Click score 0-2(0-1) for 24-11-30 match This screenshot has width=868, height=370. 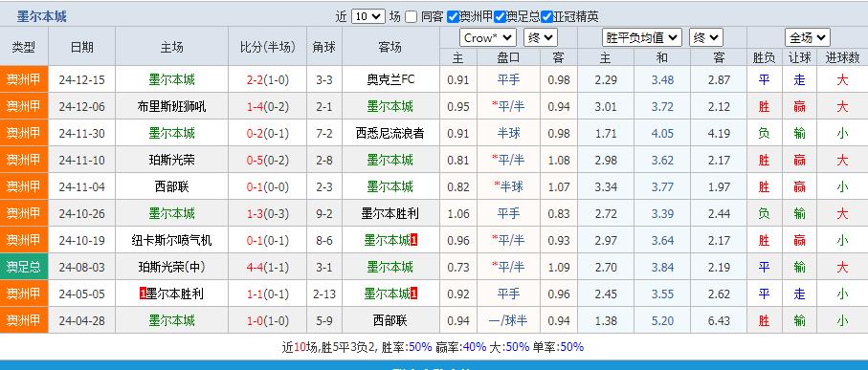(x=268, y=133)
